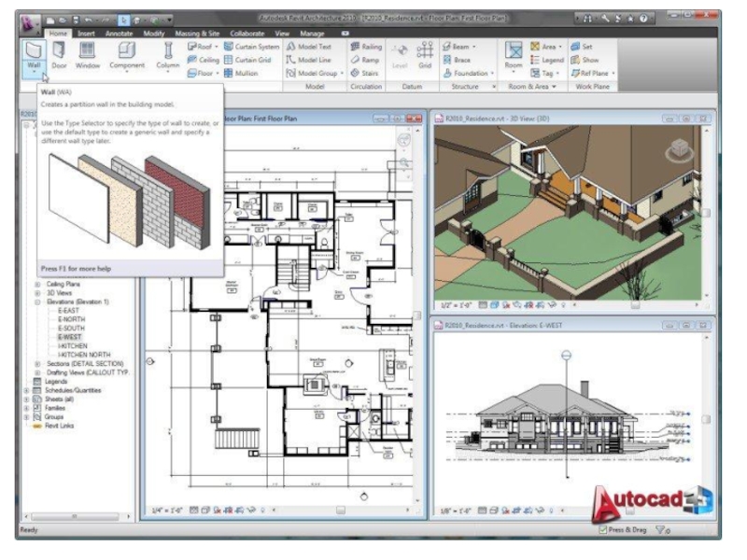The width and height of the screenshot is (747, 560).
Task: Collapse the Elevations (Elevation 1) node
Action: (x=37, y=301)
